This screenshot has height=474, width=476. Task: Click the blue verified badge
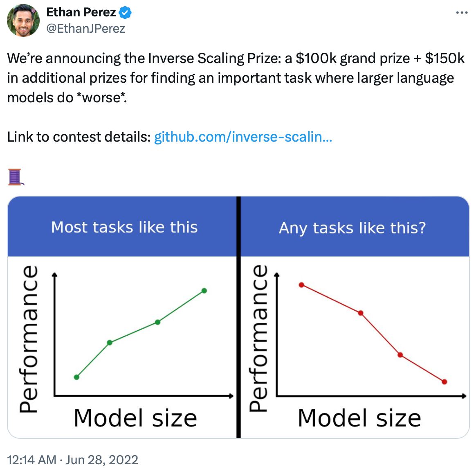(x=125, y=13)
